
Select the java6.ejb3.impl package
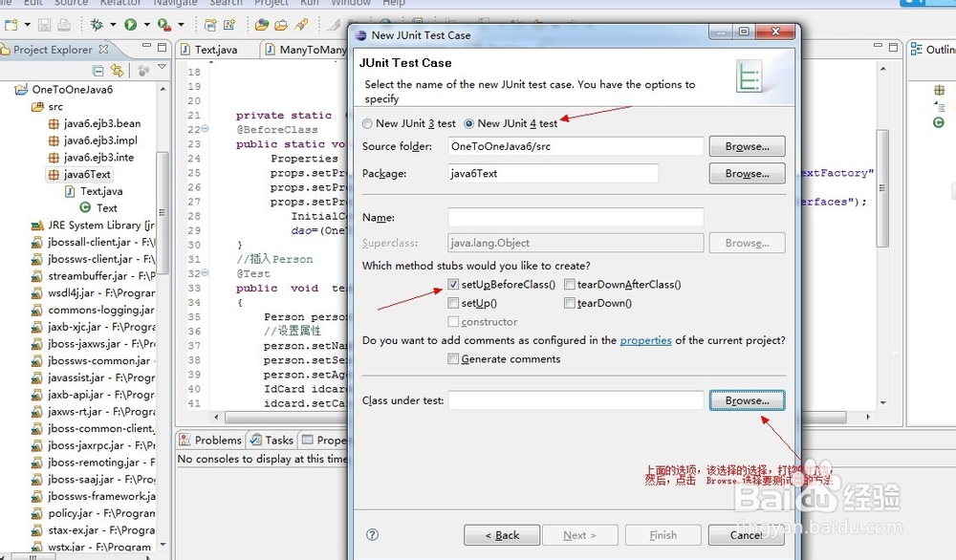[93, 140]
